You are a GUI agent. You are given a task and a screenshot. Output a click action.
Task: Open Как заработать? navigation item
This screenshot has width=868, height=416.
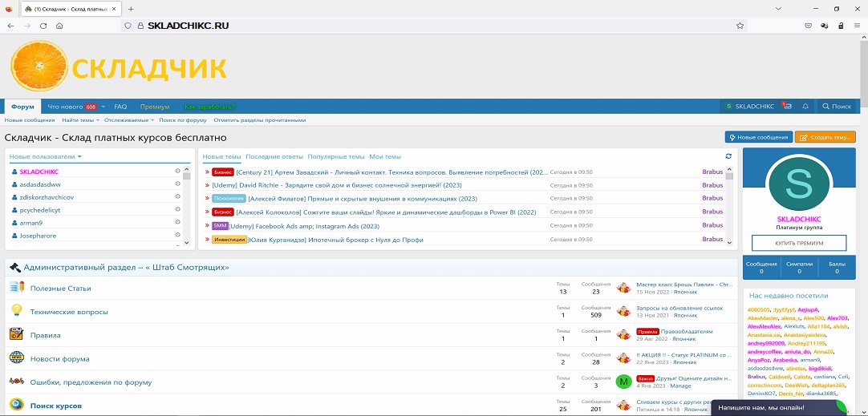click(210, 107)
